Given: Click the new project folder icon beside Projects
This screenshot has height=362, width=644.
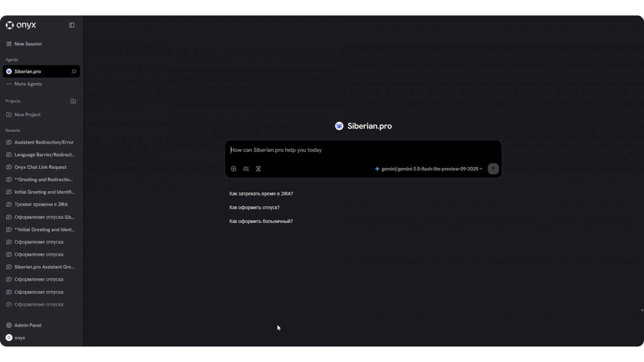Looking at the screenshot, I should point(73,101).
